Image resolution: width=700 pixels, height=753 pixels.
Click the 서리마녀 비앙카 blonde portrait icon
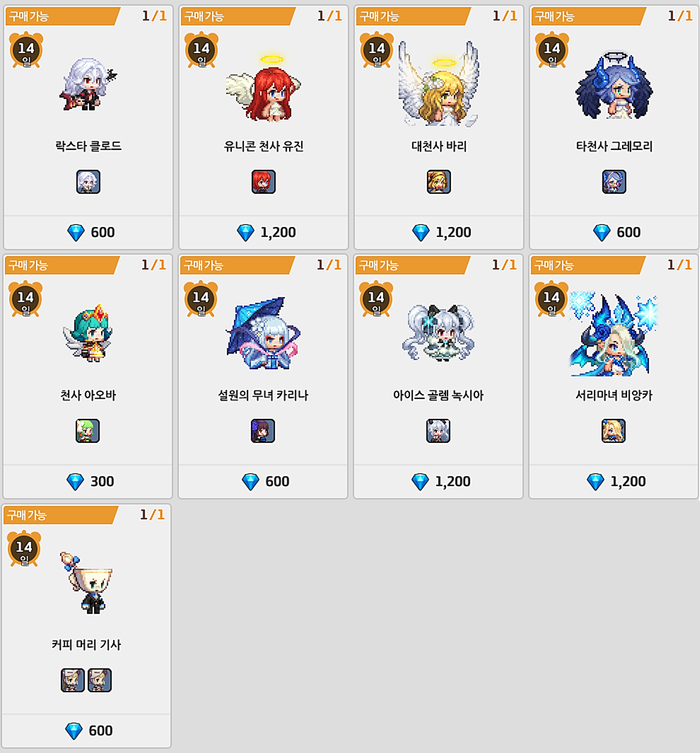click(x=614, y=431)
